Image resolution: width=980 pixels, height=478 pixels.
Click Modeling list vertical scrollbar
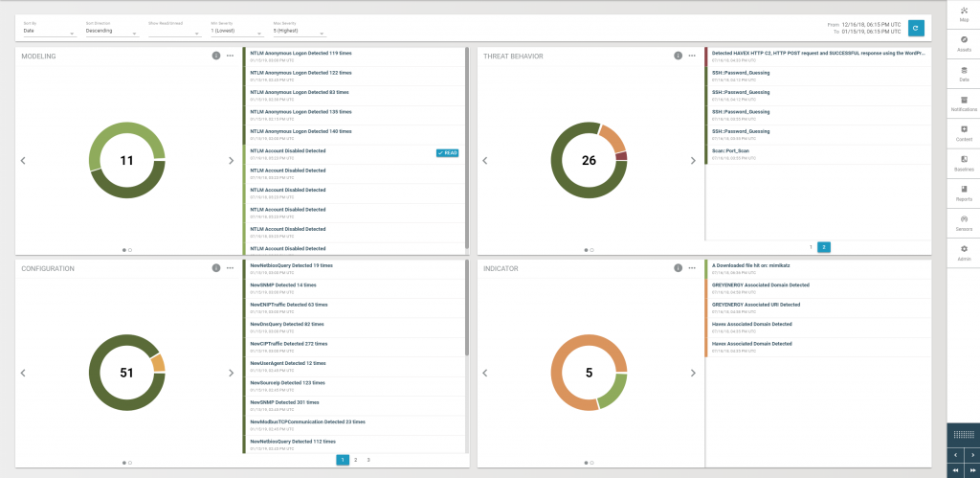point(467,147)
